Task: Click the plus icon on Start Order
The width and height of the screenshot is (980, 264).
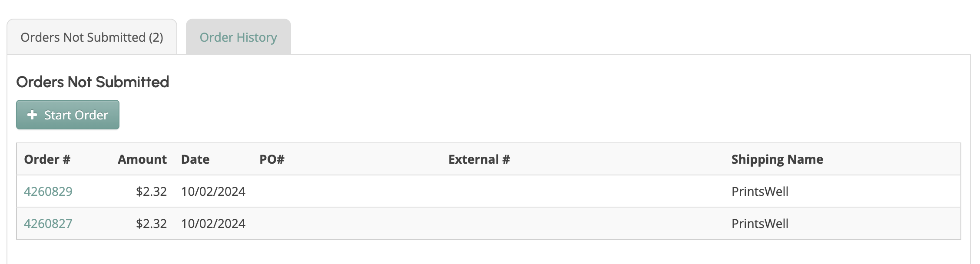Action: point(32,115)
